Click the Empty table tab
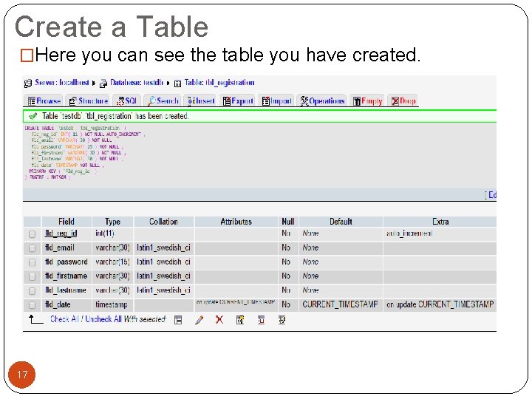532x399 pixels. (367, 100)
